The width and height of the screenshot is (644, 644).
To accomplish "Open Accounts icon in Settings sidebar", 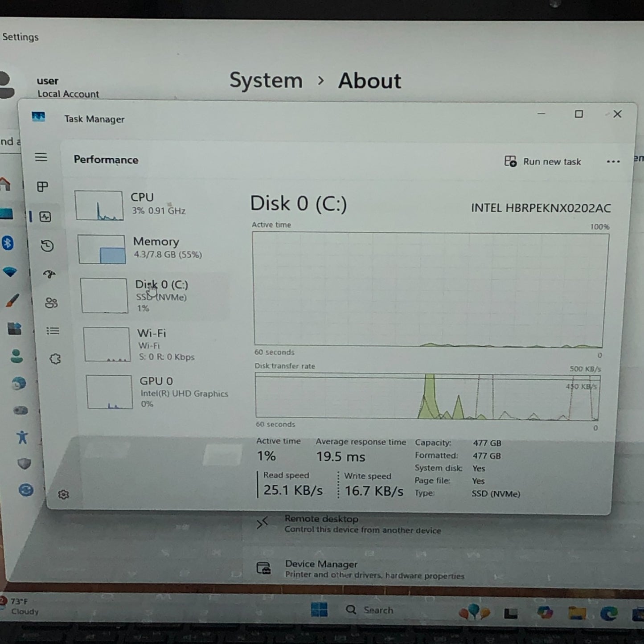I will [x=16, y=356].
